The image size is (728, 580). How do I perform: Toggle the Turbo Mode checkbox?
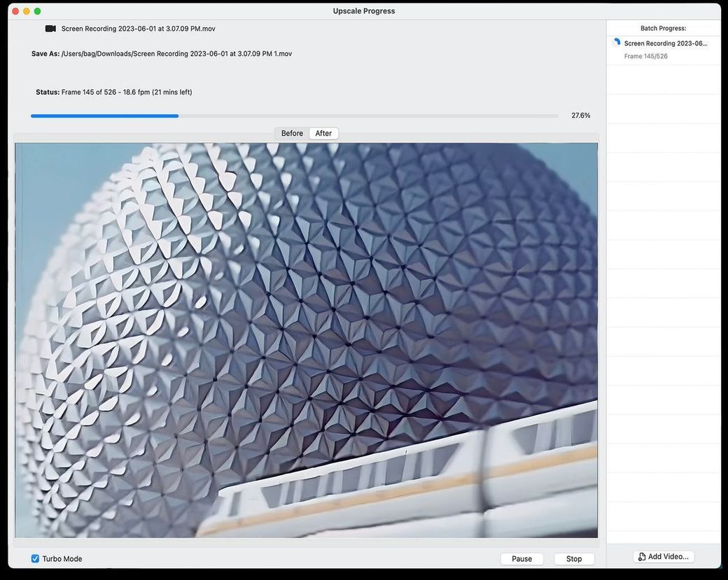coord(35,558)
